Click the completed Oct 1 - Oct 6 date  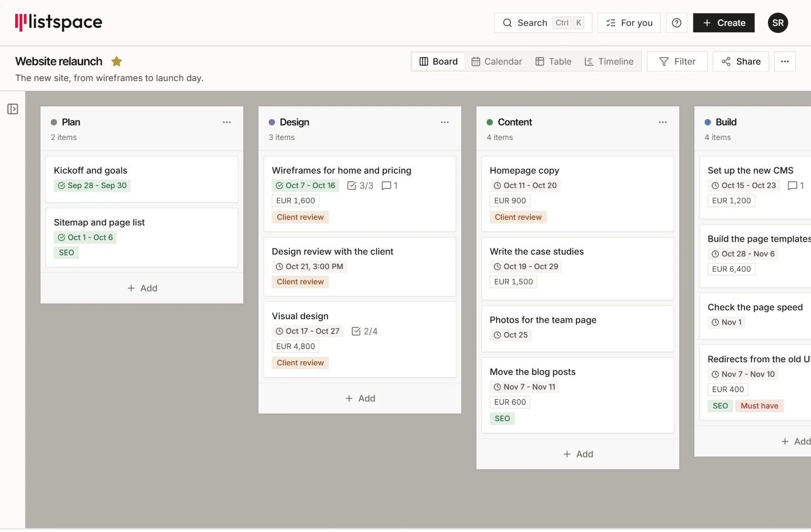pyautogui.click(x=85, y=237)
